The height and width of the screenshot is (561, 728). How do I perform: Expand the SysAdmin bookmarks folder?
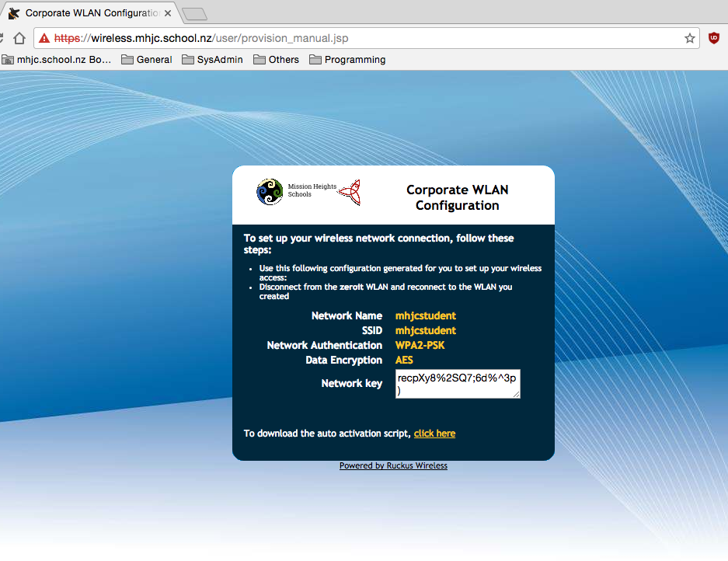tap(212, 60)
